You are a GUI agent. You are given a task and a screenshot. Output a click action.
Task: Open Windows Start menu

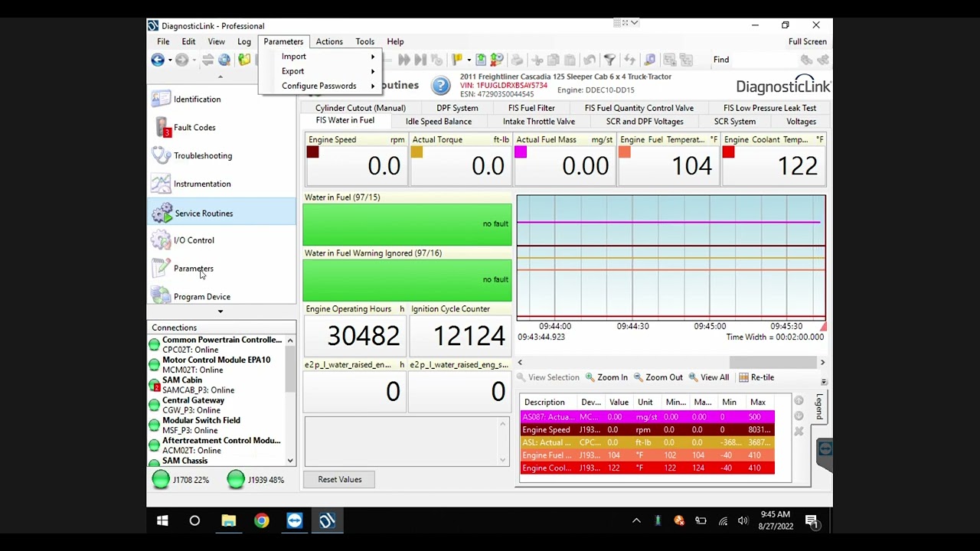(162, 521)
